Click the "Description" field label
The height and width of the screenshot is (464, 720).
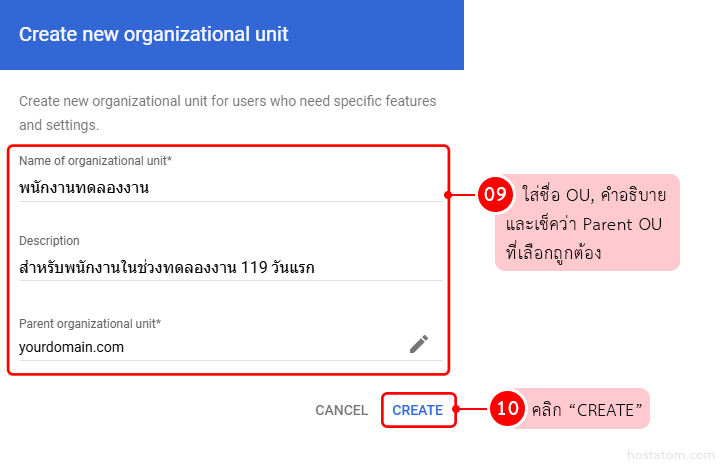(x=49, y=241)
